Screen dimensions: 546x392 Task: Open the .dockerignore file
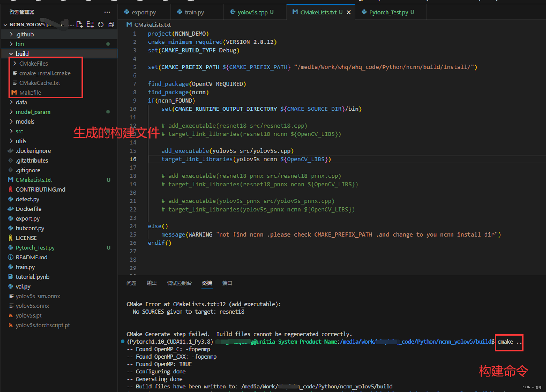59,151
